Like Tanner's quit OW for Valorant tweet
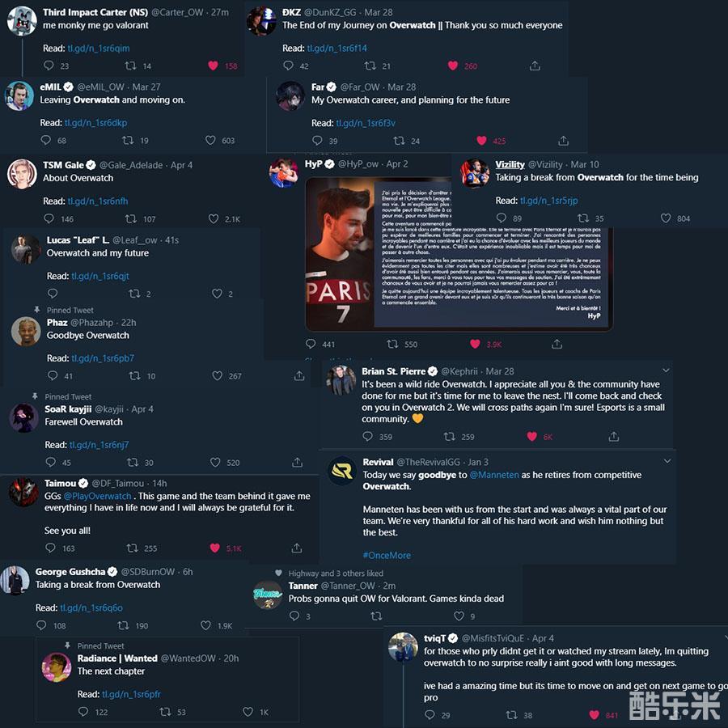The image size is (728, 728). [459, 616]
